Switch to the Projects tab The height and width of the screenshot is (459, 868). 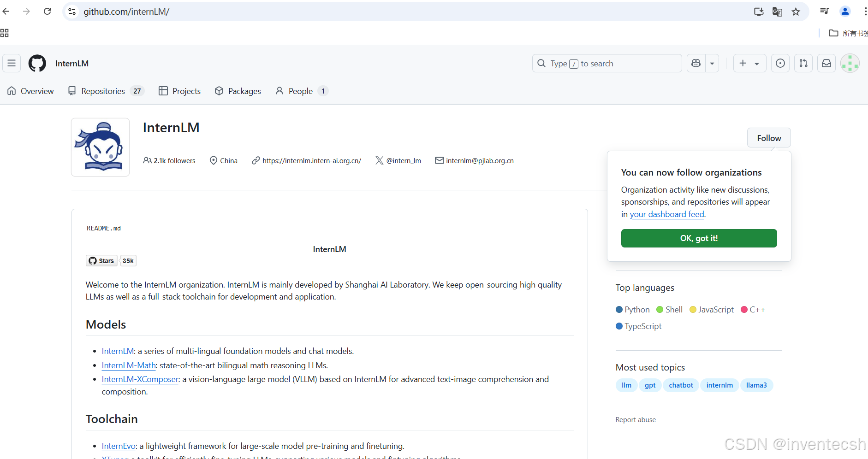click(x=179, y=91)
